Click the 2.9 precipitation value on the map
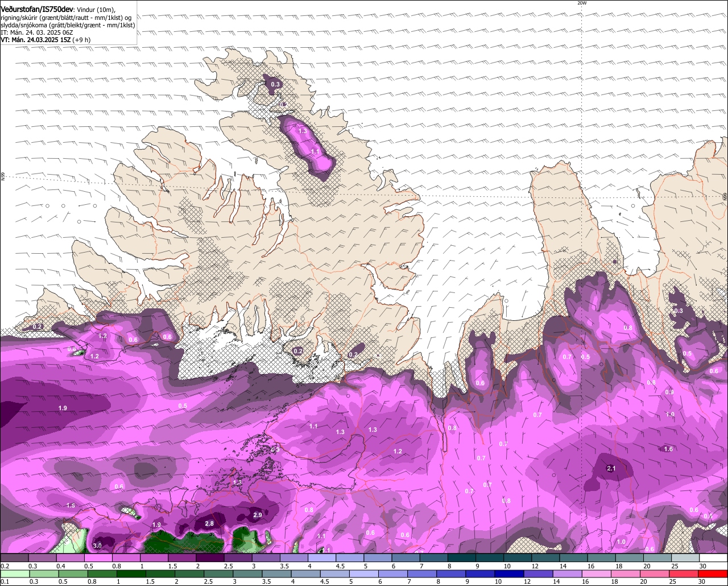 point(257,515)
